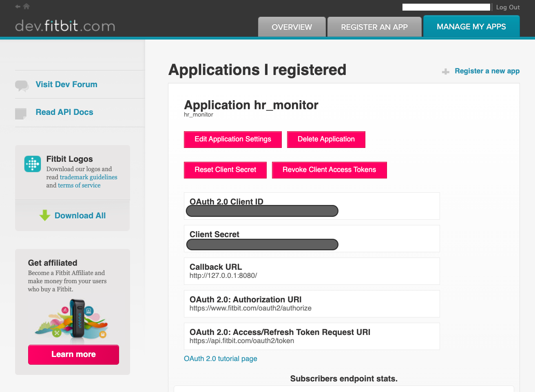Click the back arrow icon in header
535x392 pixels.
pos(18,7)
